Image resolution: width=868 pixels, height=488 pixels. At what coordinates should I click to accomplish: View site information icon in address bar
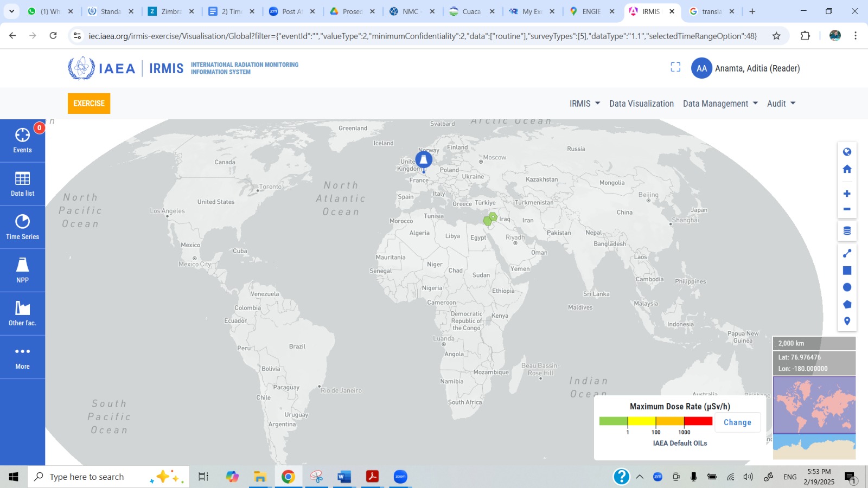78,36
